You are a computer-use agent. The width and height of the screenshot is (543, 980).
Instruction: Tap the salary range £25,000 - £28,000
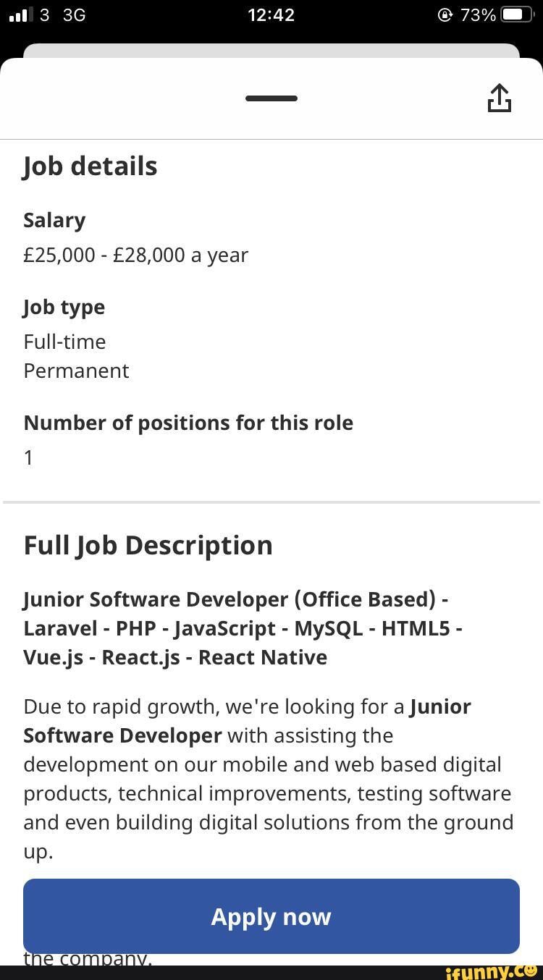135,255
